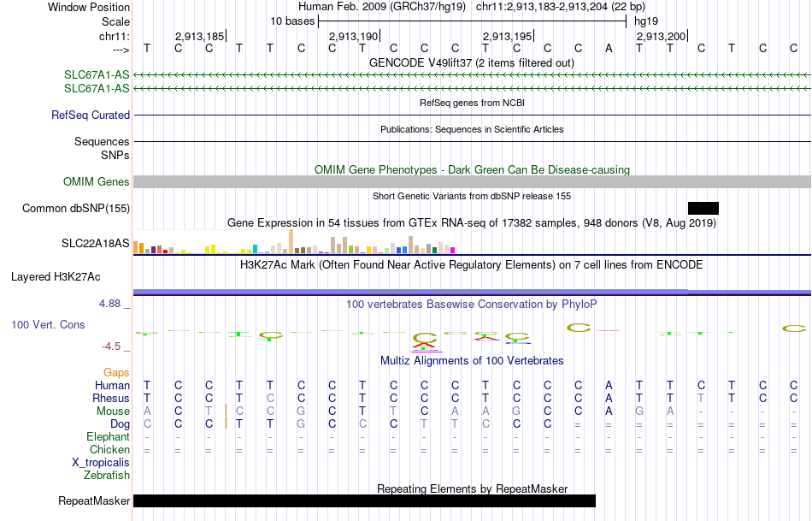Click the SLC22A18AS gene label
This screenshot has width=812, height=521.
(95, 243)
